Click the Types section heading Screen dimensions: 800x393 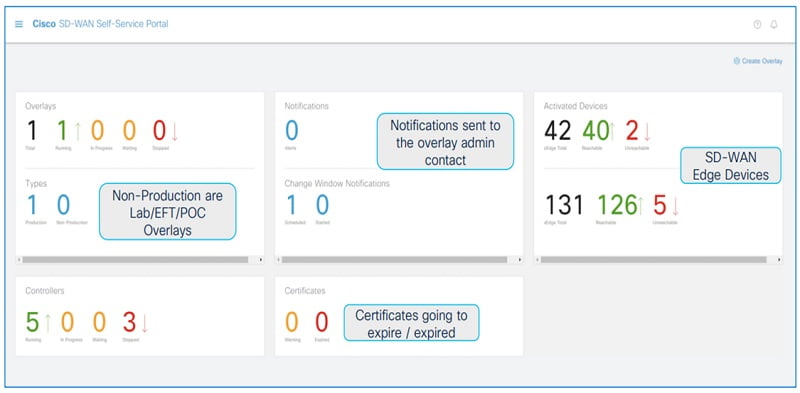pos(35,183)
